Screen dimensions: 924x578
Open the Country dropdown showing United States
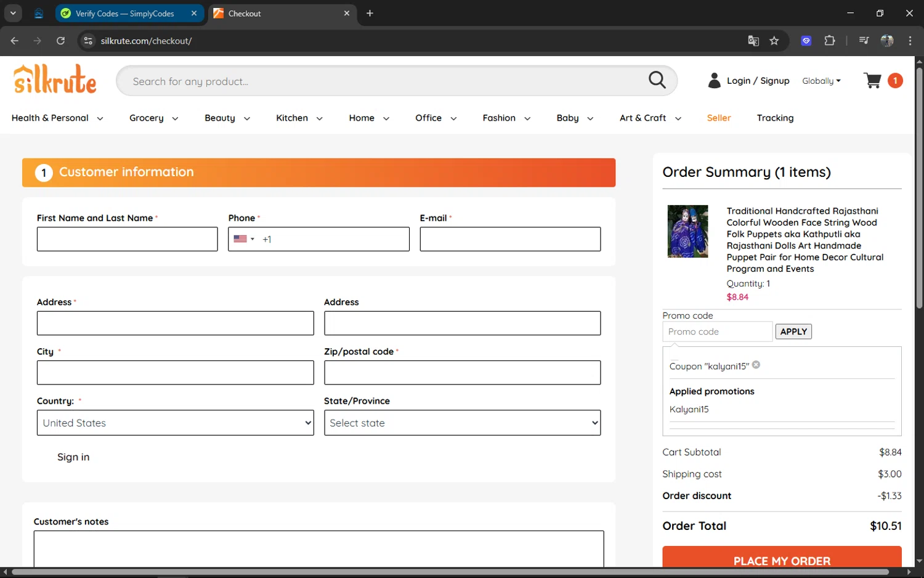[176, 423]
